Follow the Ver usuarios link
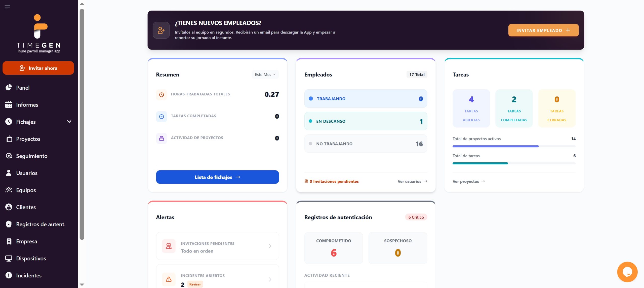644x288 pixels. [x=412, y=181]
